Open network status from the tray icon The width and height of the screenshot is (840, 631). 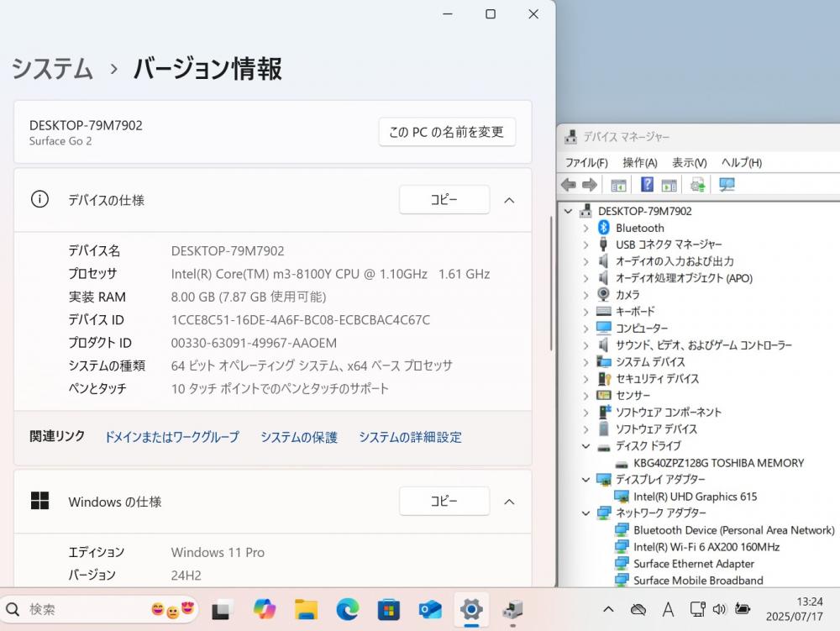[x=697, y=609]
